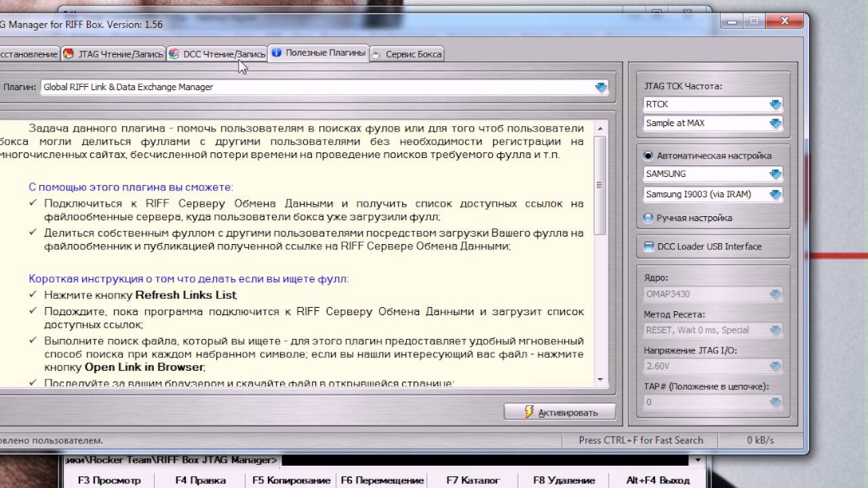This screenshot has width=868, height=488.
Task: Click the window title Version: 1.56 text
Action: [132, 24]
